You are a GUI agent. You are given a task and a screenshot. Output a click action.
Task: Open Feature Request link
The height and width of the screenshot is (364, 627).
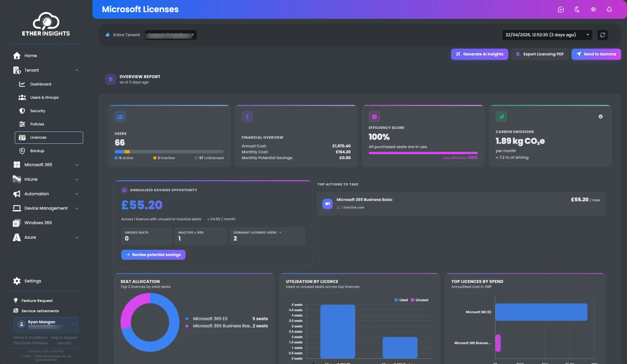(x=37, y=301)
